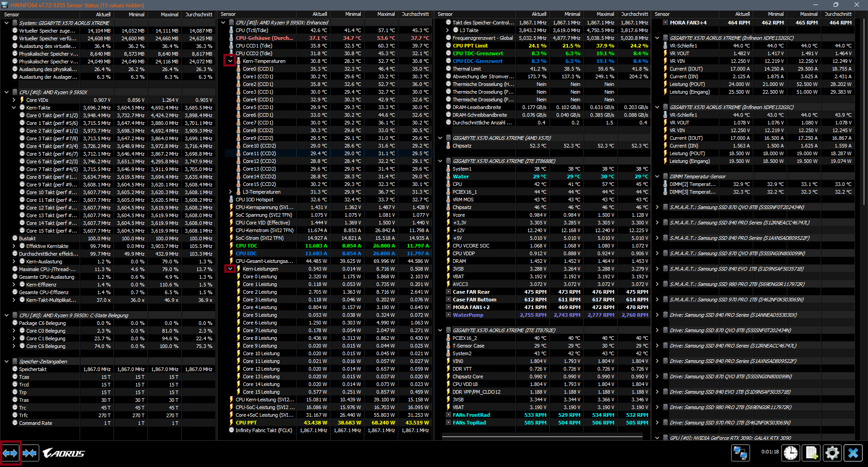The height and width of the screenshot is (467, 868).
Task: Collapse the GIGABYTE ITE IT8688E sensor group
Action: click(x=440, y=161)
